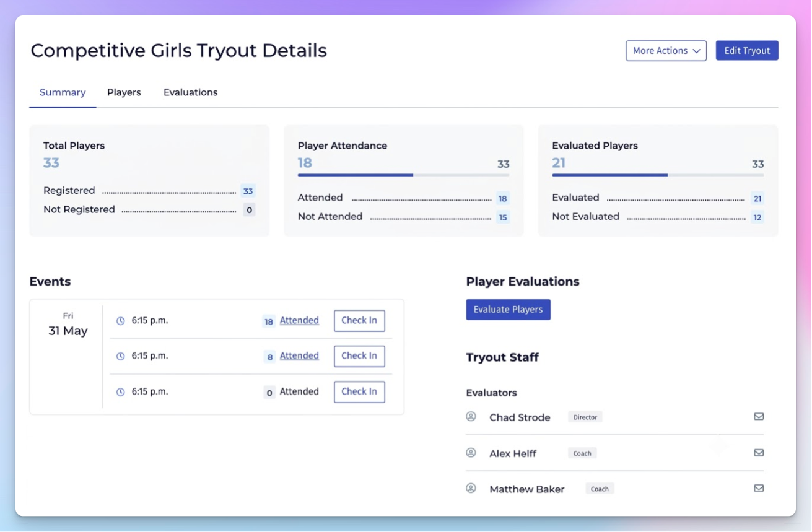The height and width of the screenshot is (532, 812).
Task: Switch to the Players tab
Action: point(124,92)
